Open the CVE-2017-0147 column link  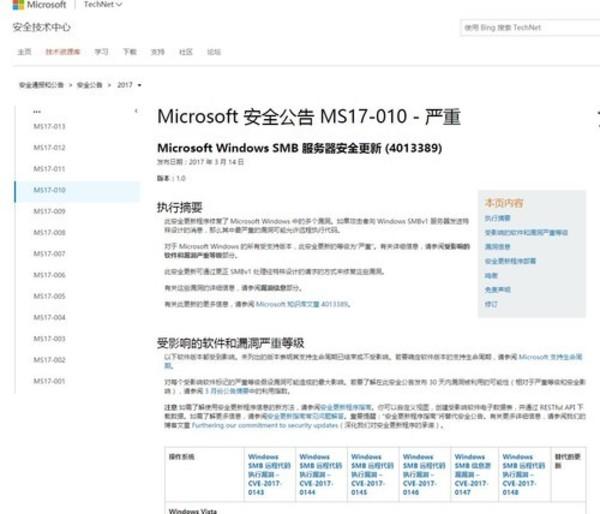tap(473, 474)
